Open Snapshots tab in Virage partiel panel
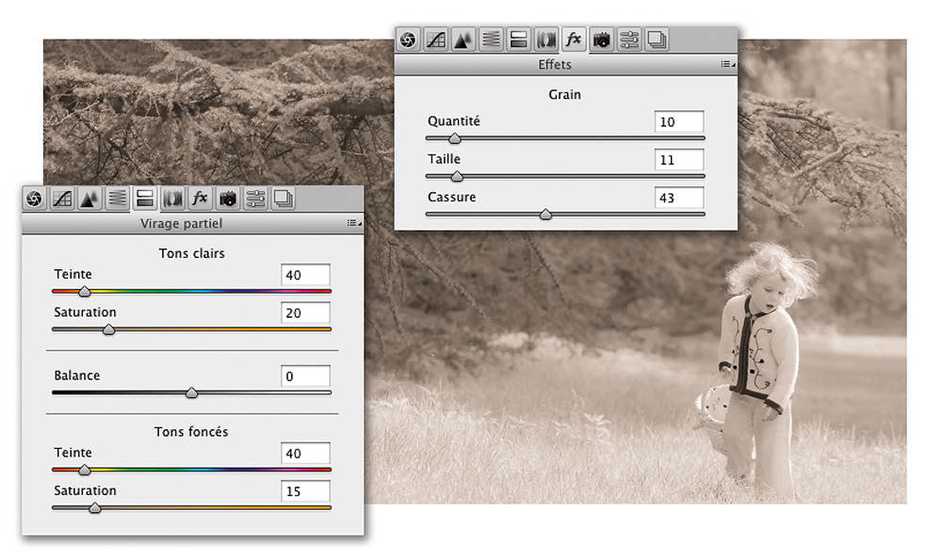This screenshot has width=942, height=560. (284, 199)
